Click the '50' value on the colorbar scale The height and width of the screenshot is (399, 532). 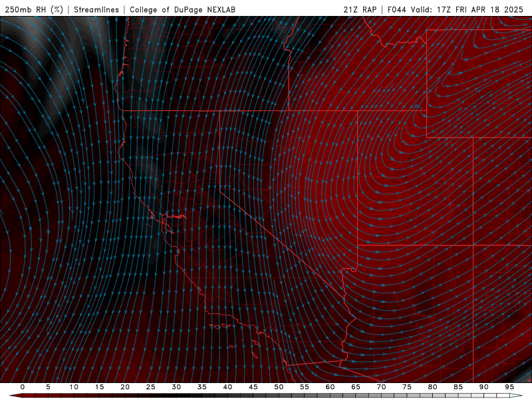(279, 387)
